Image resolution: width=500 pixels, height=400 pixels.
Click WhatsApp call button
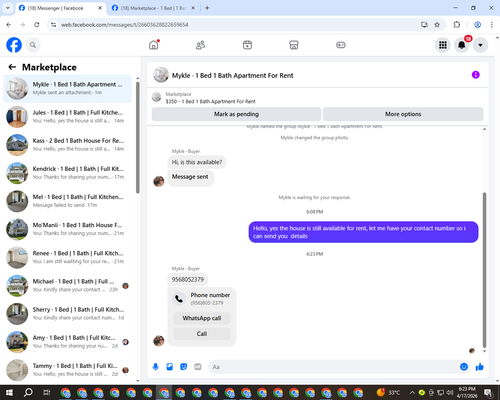[202, 318]
